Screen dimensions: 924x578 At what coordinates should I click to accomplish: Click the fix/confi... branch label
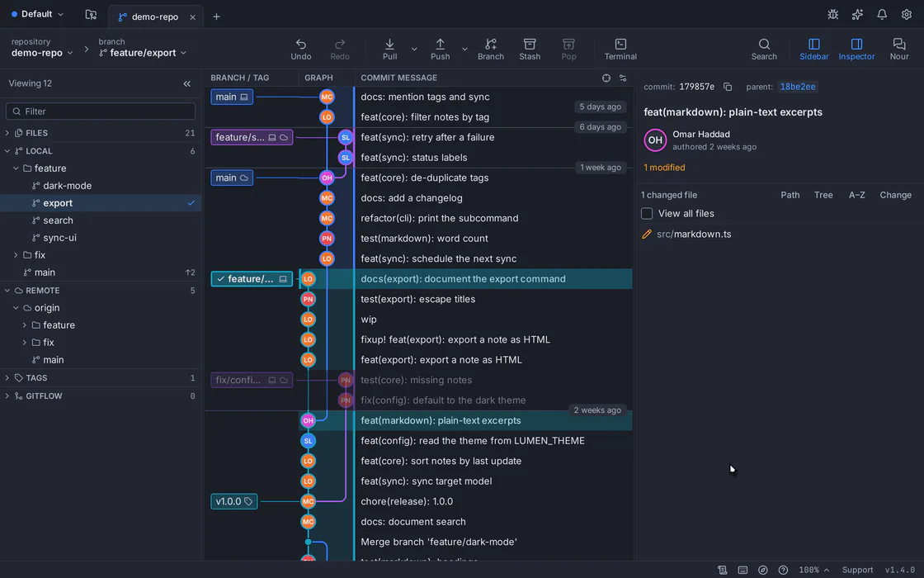click(x=252, y=380)
